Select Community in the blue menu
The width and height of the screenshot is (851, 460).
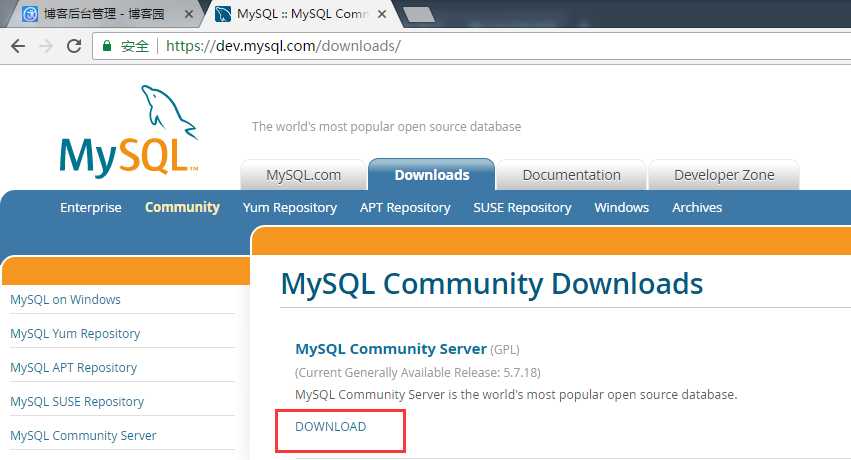[x=182, y=207]
